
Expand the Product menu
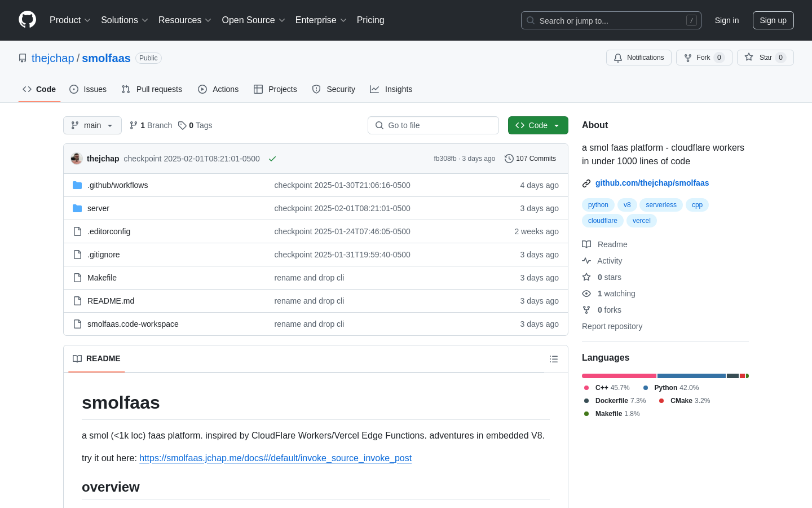click(70, 20)
